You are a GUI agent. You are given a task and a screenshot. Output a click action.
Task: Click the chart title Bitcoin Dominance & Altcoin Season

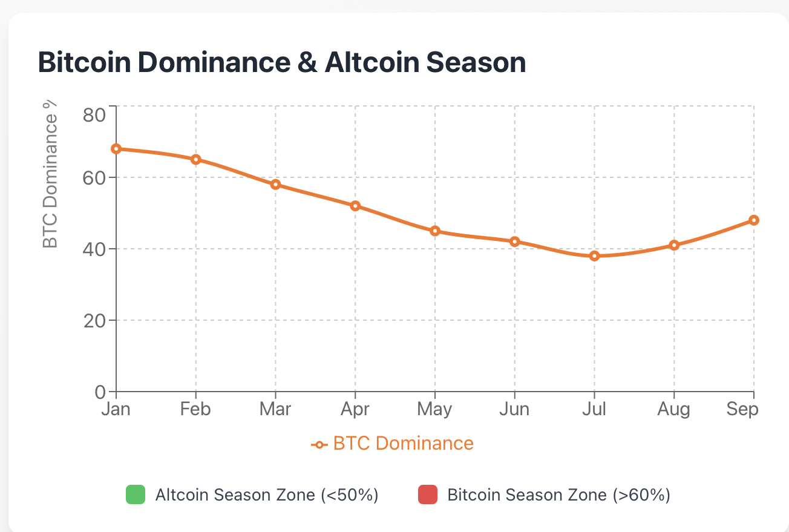point(282,63)
